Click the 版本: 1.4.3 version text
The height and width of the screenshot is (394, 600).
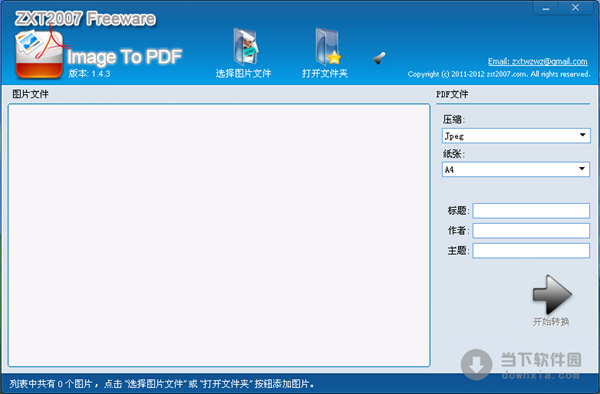90,73
